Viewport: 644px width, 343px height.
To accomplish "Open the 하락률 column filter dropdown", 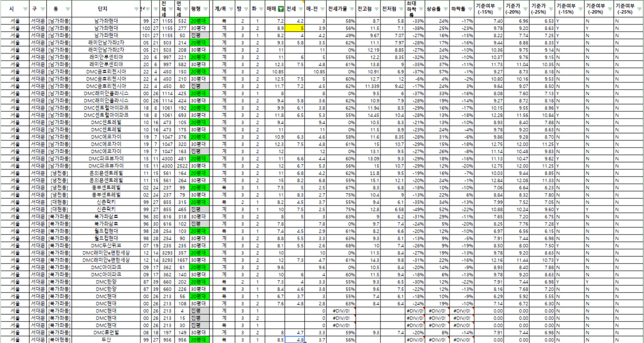I will 469,10.
